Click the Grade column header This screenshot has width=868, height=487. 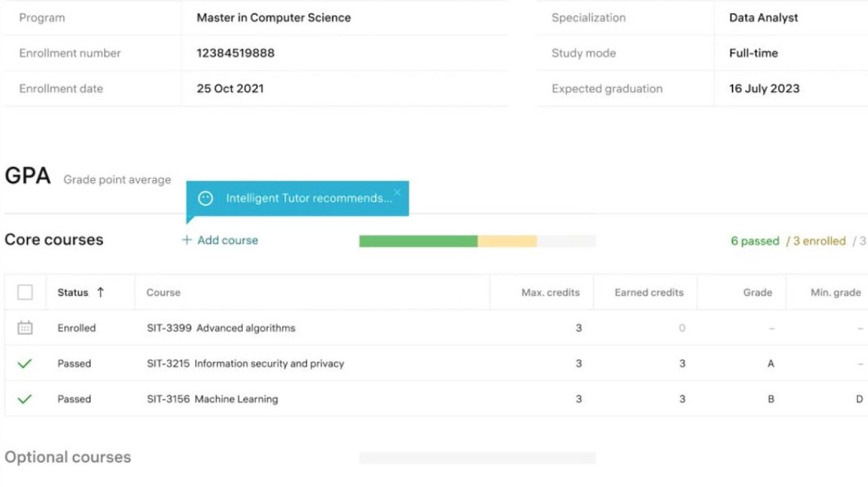[758, 292]
